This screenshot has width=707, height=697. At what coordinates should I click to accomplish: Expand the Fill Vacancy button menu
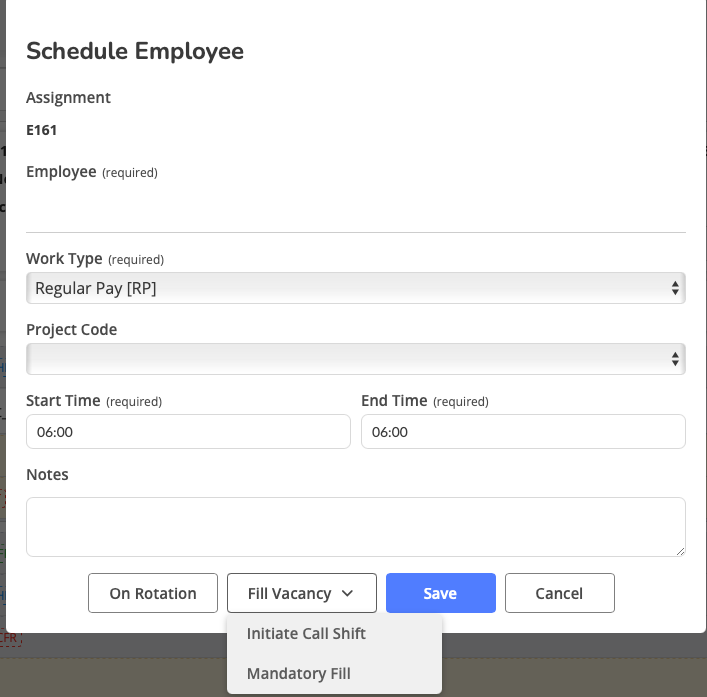302,593
